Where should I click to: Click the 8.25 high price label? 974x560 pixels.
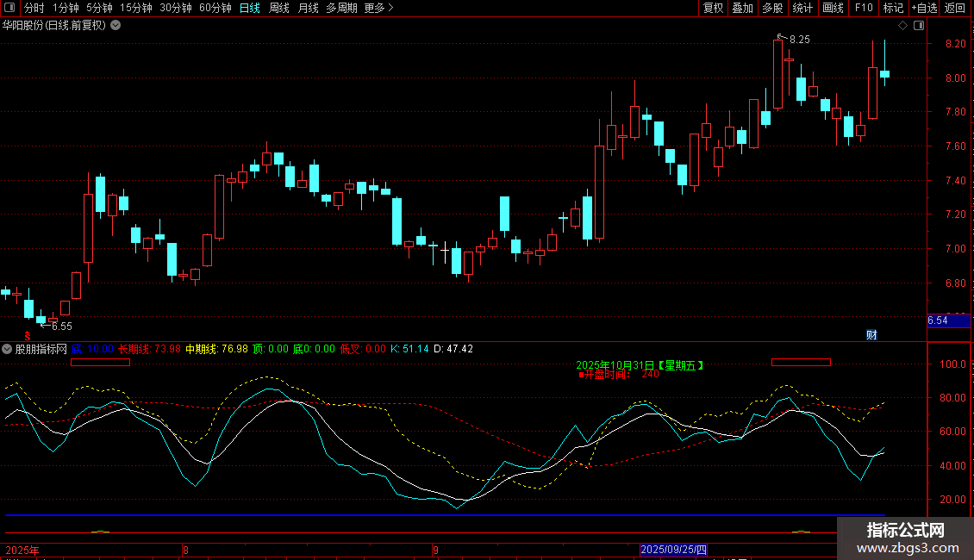(799, 40)
